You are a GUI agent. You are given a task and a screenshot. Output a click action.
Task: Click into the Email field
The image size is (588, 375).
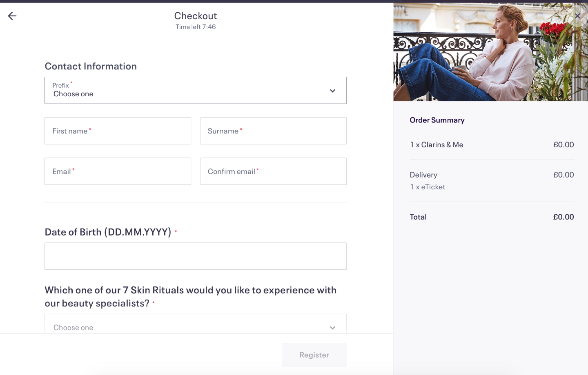click(x=118, y=171)
